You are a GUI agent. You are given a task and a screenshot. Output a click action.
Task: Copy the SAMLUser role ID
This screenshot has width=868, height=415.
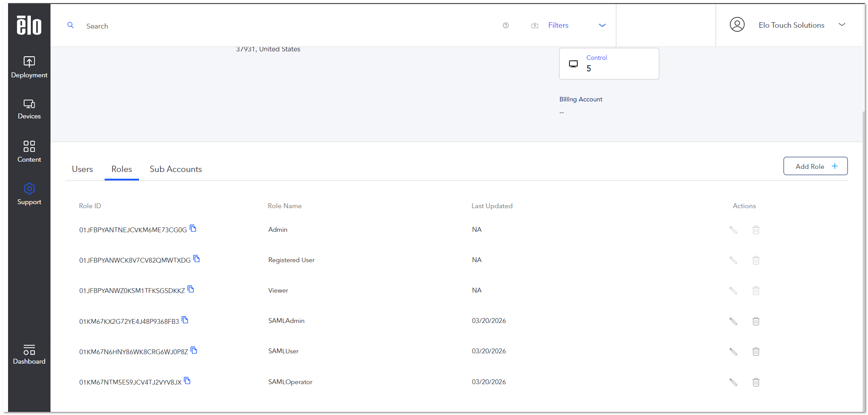click(194, 350)
